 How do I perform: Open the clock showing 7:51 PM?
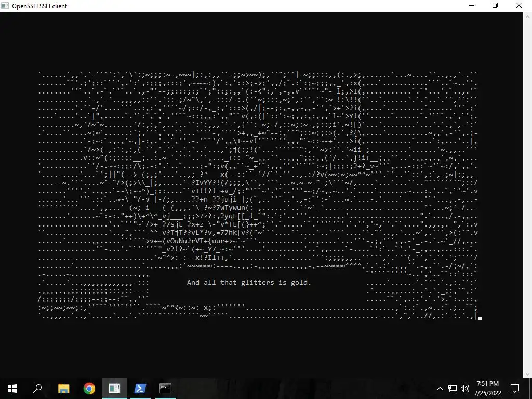tap(487, 389)
